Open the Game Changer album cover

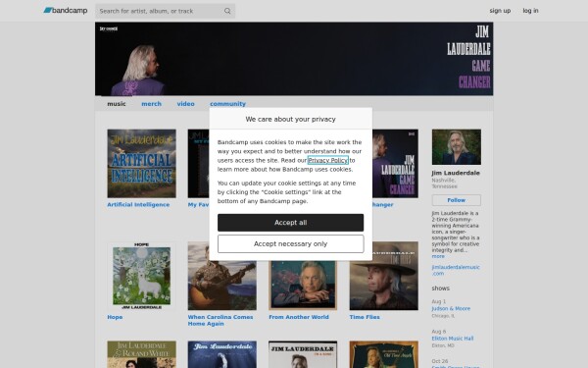click(395, 163)
